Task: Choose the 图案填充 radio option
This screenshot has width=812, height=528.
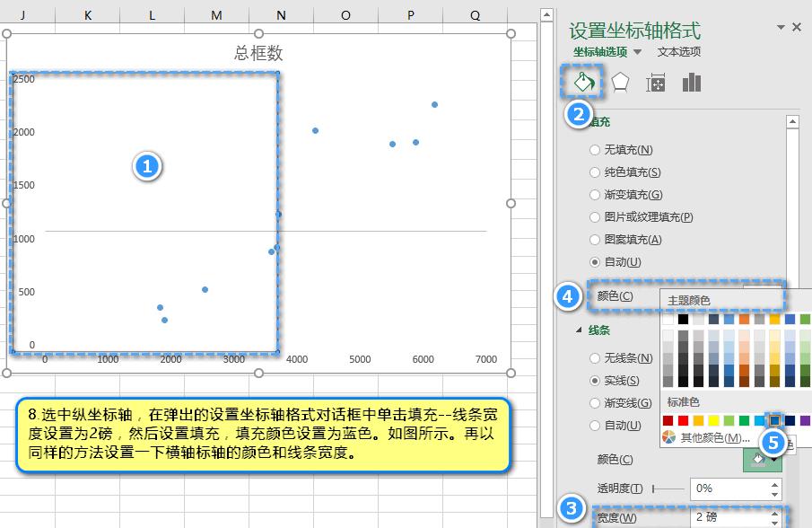Action: pyautogui.click(x=595, y=240)
